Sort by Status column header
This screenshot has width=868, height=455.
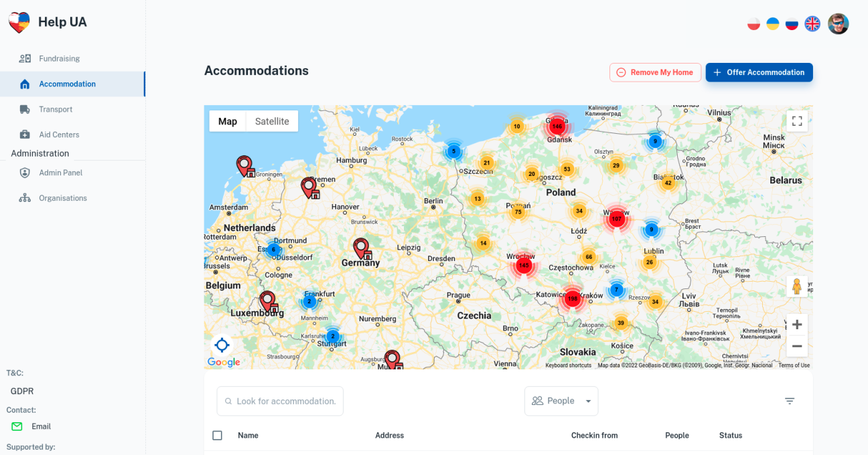731,436
